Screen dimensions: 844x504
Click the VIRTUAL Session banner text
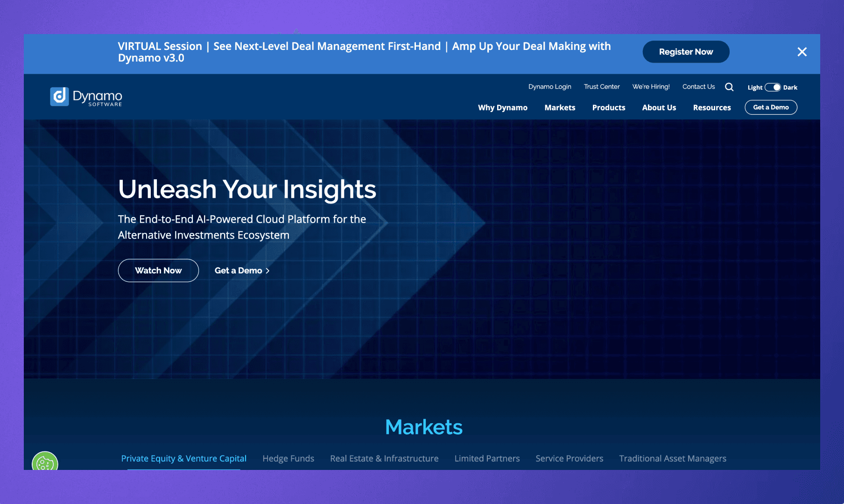(364, 52)
